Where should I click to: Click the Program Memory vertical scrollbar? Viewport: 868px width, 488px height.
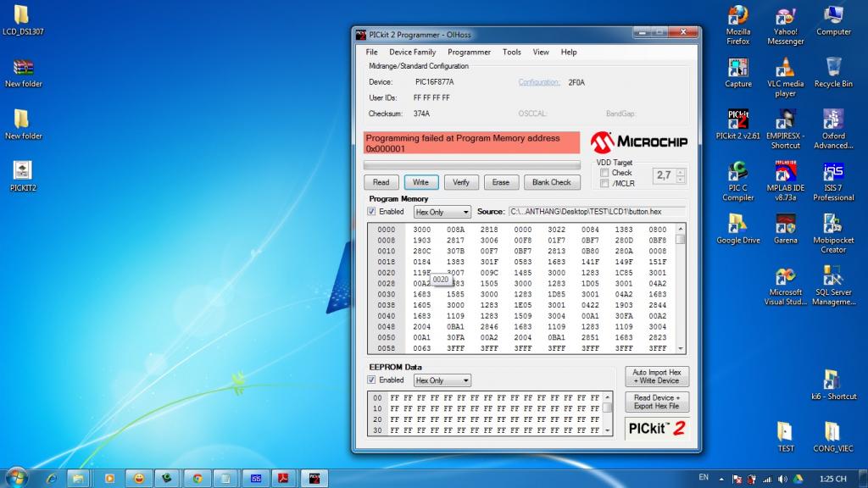pos(680,288)
